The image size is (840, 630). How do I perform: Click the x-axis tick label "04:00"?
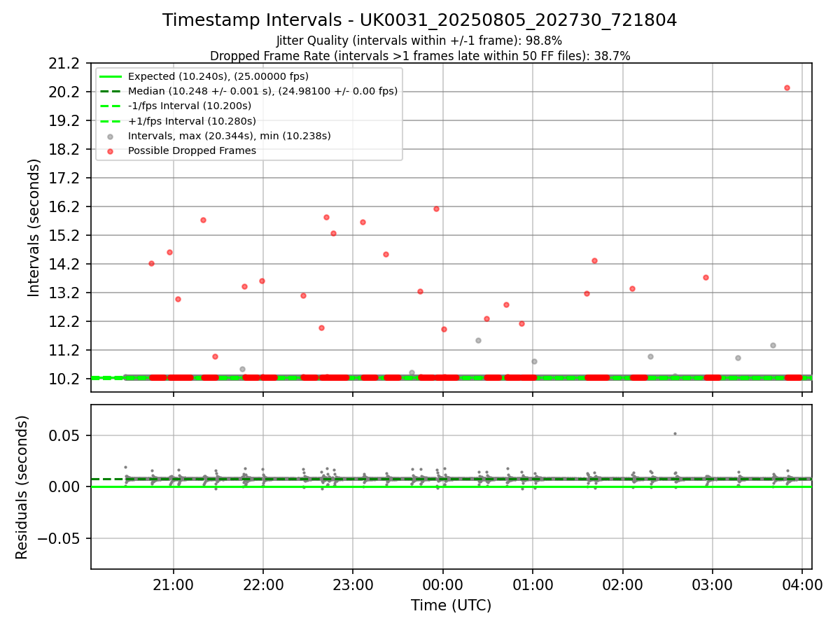[802, 585]
